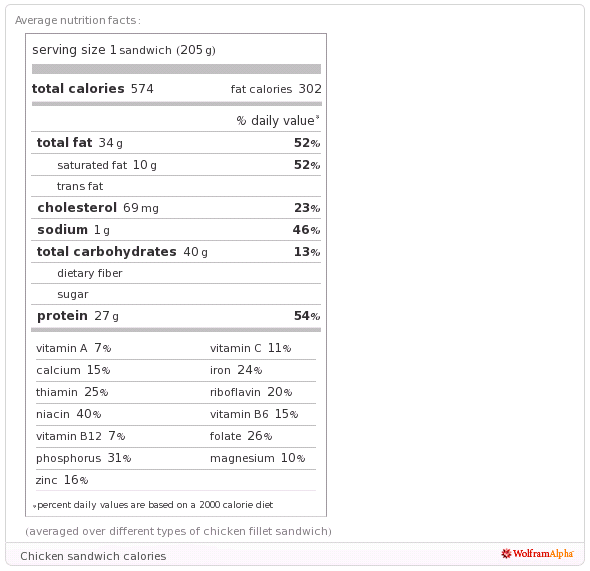Viewport: 590px width, 571px height.
Task: Click the percent daily values footnote
Action: pyautogui.click(x=153, y=505)
